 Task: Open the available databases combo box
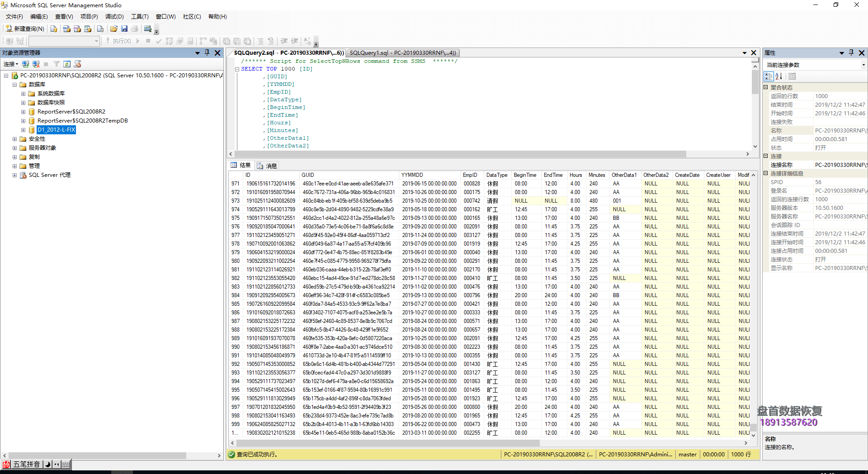64,41
